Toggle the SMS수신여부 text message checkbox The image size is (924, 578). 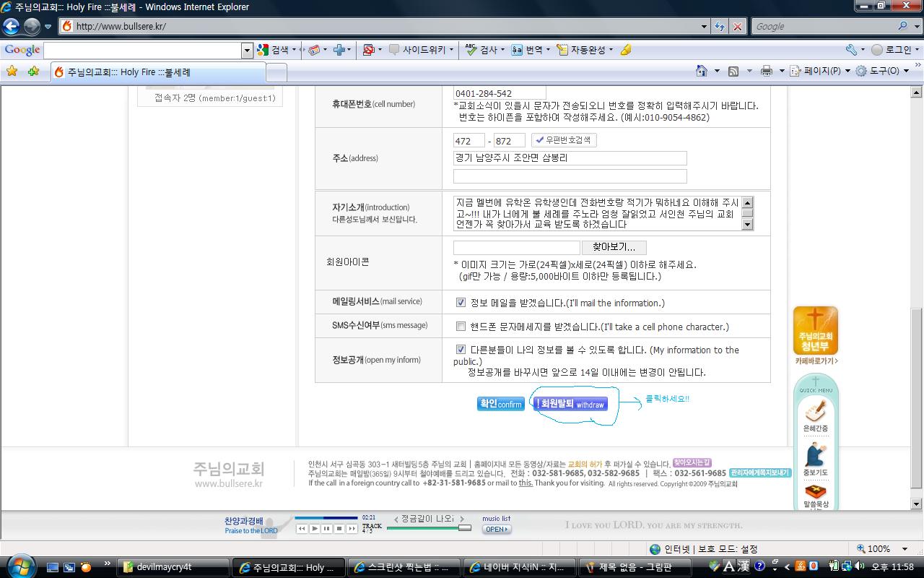pos(461,327)
